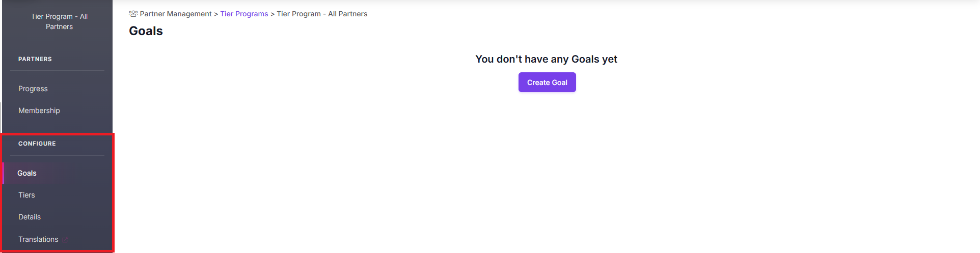Screen dimensions: 980x253
Task: Click the divider line under the CONFIGURE header
Action: coord(57,155)
